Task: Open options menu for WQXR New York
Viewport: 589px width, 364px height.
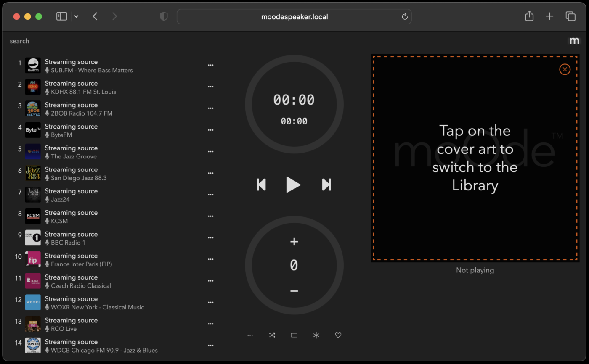Action: [211, 302]
